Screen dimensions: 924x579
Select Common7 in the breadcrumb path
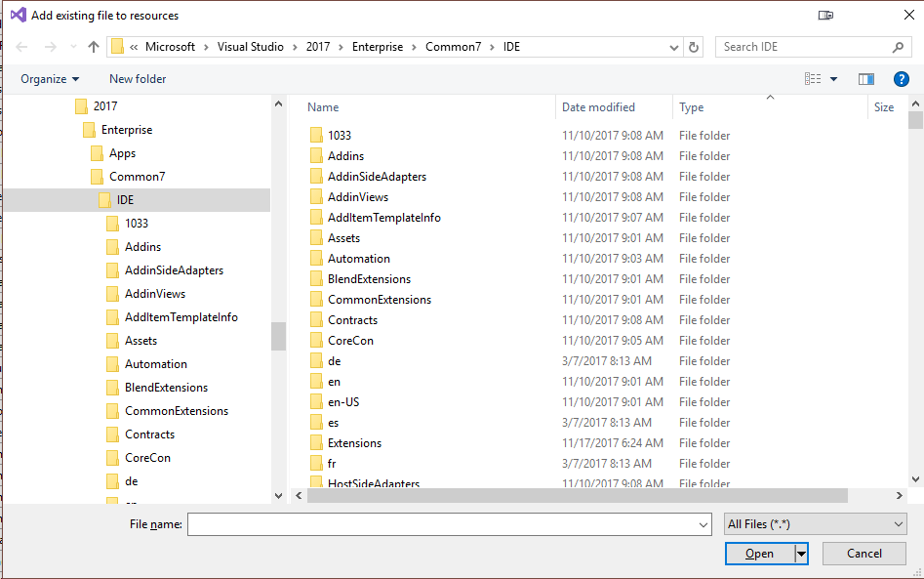point(453,47)
